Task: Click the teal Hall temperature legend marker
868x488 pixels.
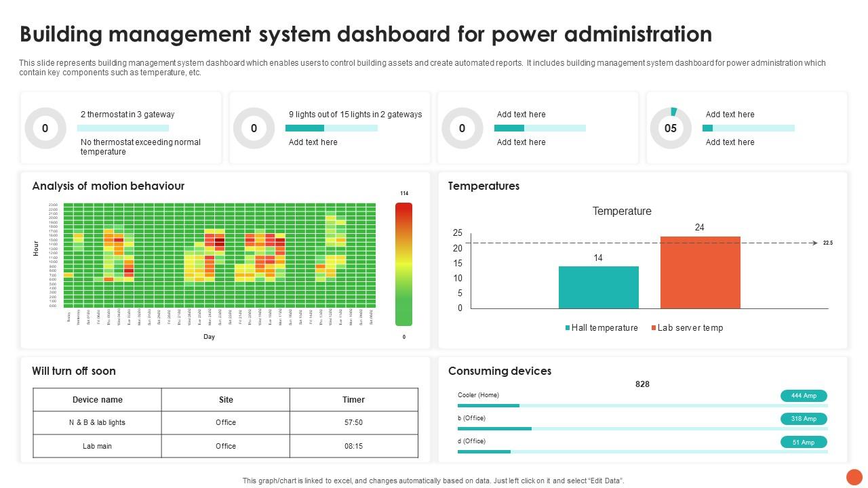Action: [x=568, y=328]
